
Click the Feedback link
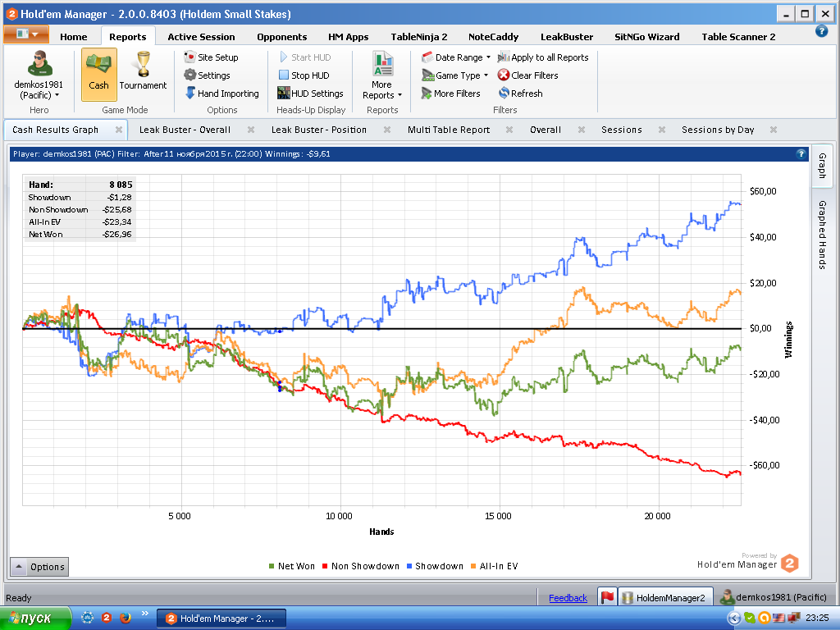pyautogui.click(x=568, y=598)
